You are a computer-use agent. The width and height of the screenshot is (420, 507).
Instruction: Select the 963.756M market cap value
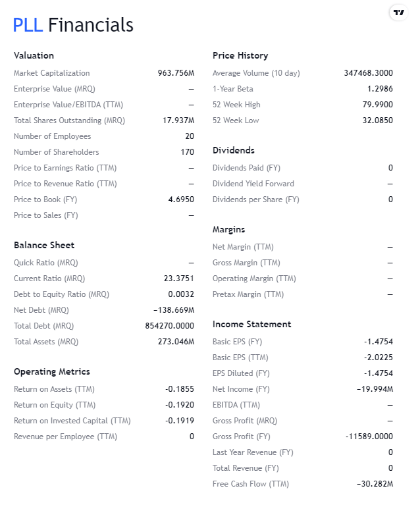(x=176, y=73)
